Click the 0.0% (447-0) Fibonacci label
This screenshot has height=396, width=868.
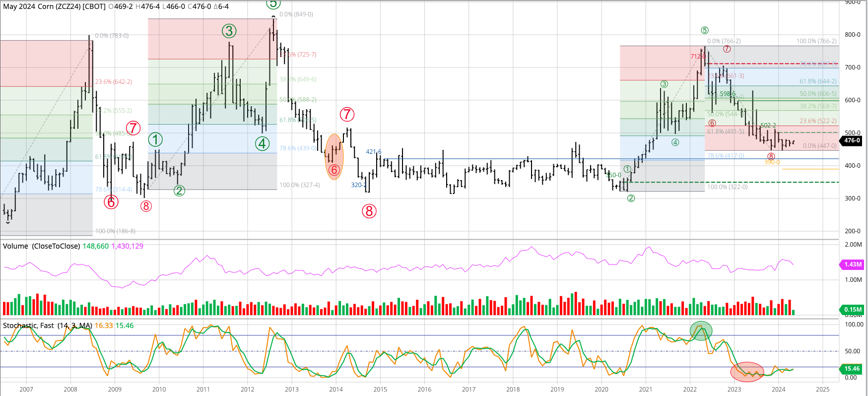pyautogui.click(x=819, y=146)
